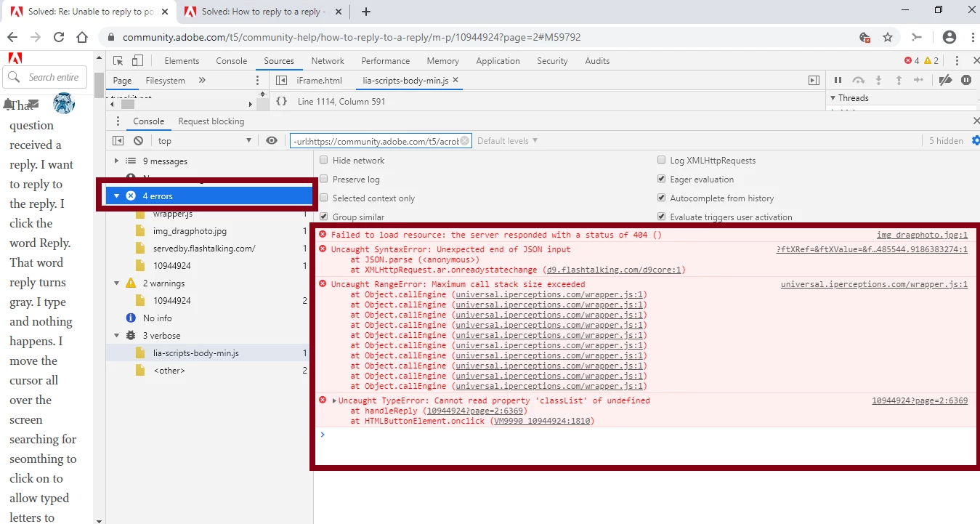This screenshot has height=524, width=980.
Task: Select the Filesystem navigator tab
Action: 166,81
